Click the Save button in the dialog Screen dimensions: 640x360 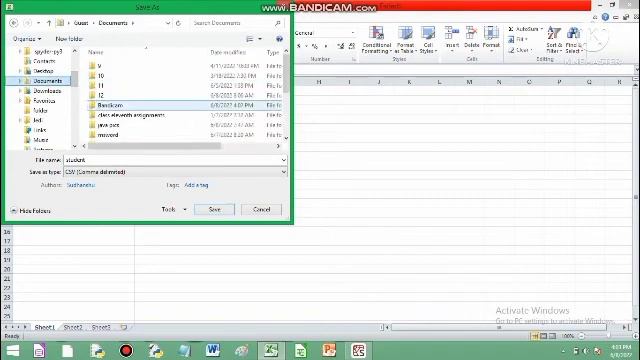(214, 209)
